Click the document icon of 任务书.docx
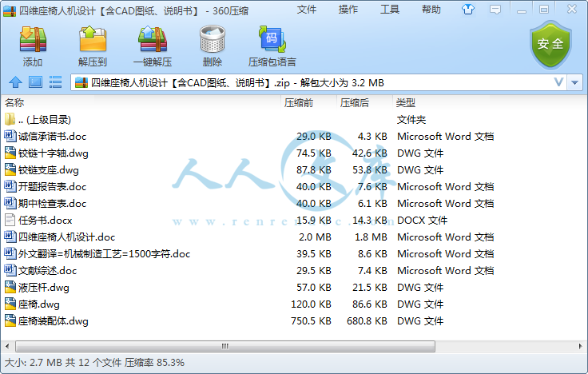The width and height of the screenshot is (588, 374). tap(10, 220)
